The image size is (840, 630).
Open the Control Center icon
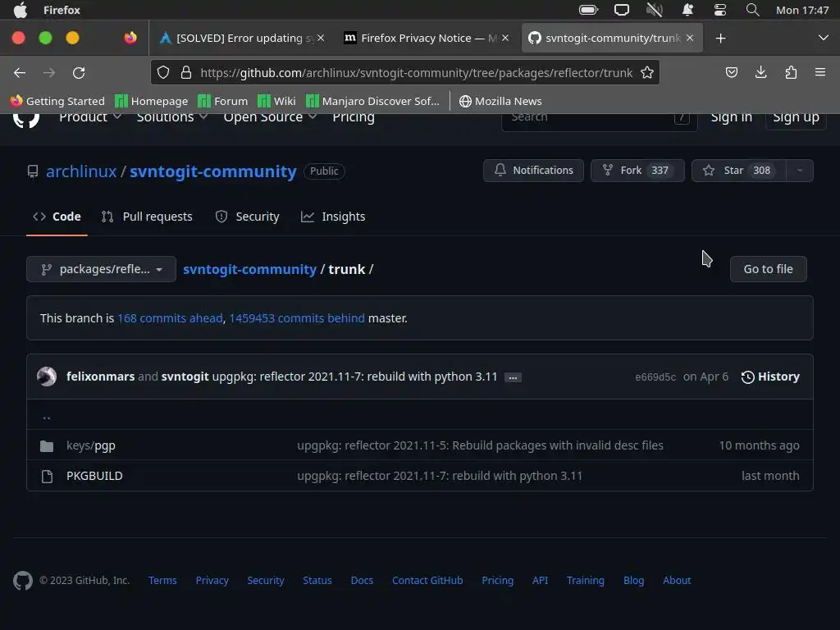720,10
